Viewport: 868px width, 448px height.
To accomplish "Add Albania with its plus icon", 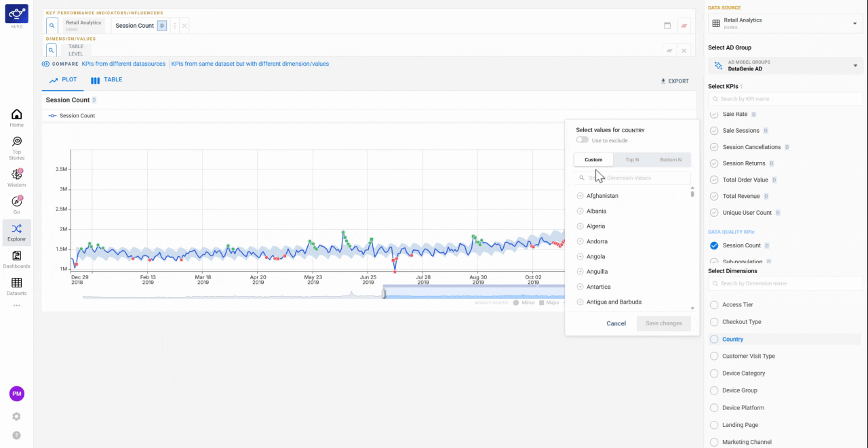I will coord(580,211).
